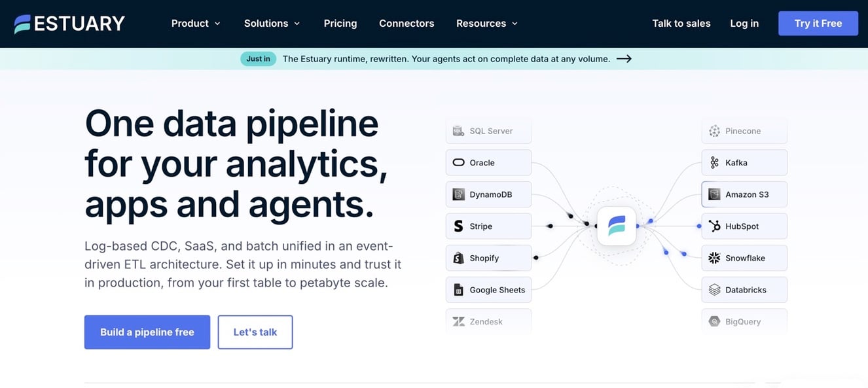Expand the Solutions dropdown chevron
The width and height of the screenshot is (868, 388).
(x=297, y=24)
